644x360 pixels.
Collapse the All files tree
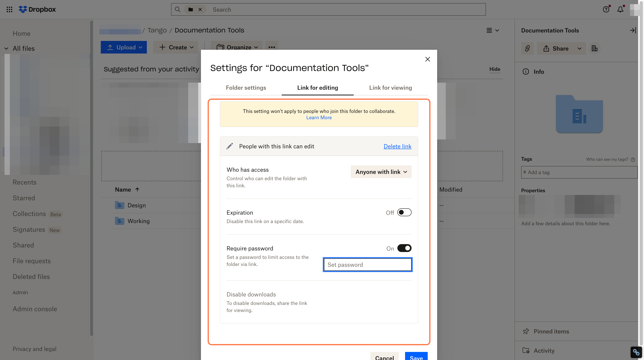pyautogui.click(x=6, y=48)
